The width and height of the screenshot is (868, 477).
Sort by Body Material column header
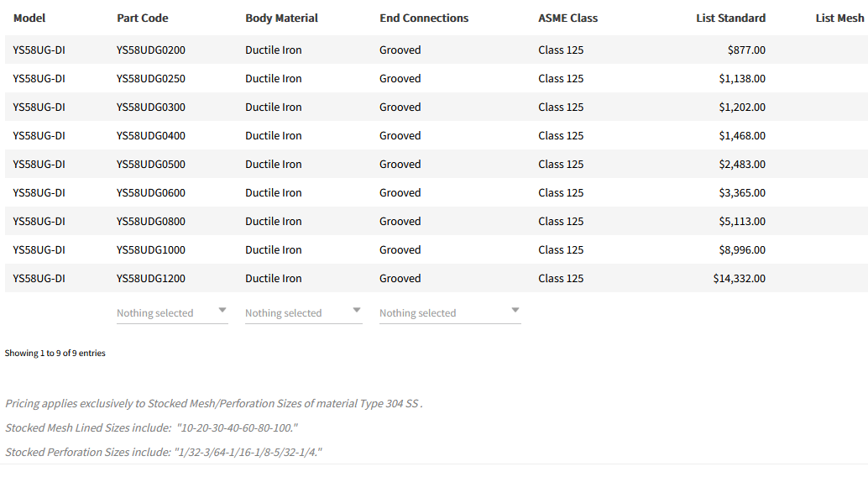[x=281, y=18]
